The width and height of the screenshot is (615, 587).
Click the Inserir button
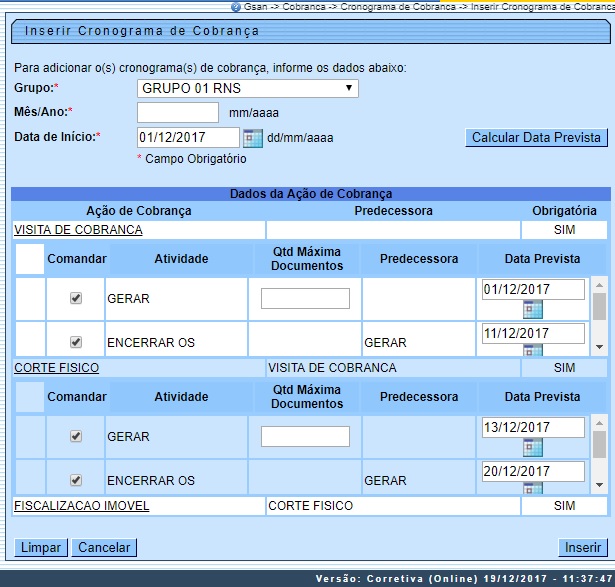coord(583,547)
